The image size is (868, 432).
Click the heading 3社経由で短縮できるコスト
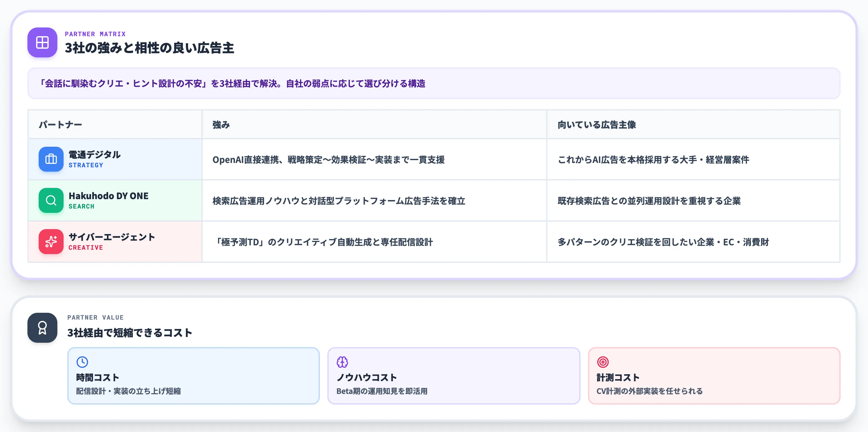(130, 333)
